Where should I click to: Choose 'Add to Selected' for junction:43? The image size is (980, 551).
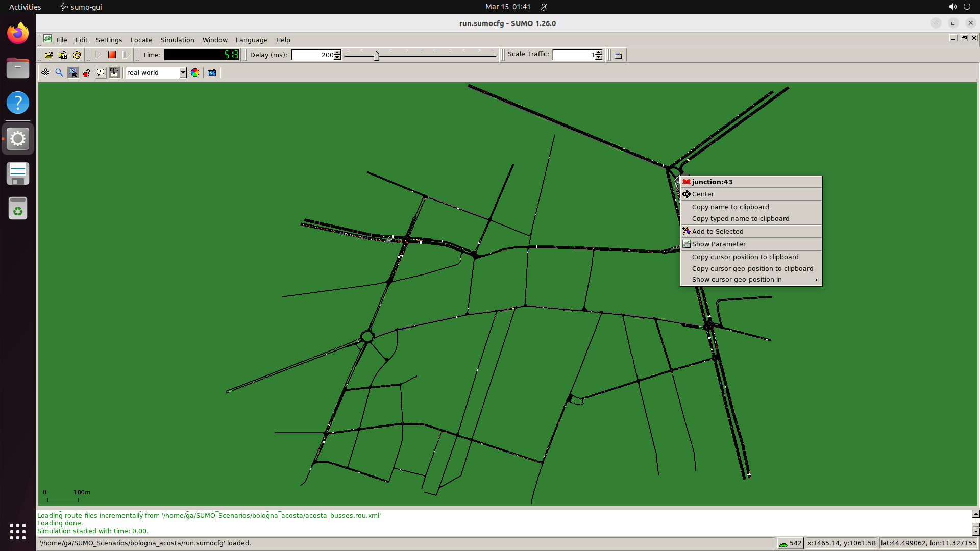(x=717, y=232)
